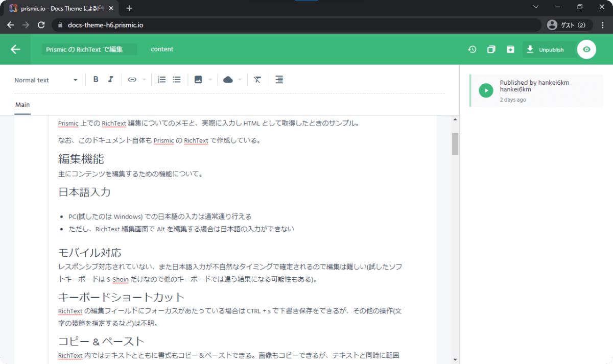Clear text formatting
This screenshot has height=364, width=613.
coord(257,80)
